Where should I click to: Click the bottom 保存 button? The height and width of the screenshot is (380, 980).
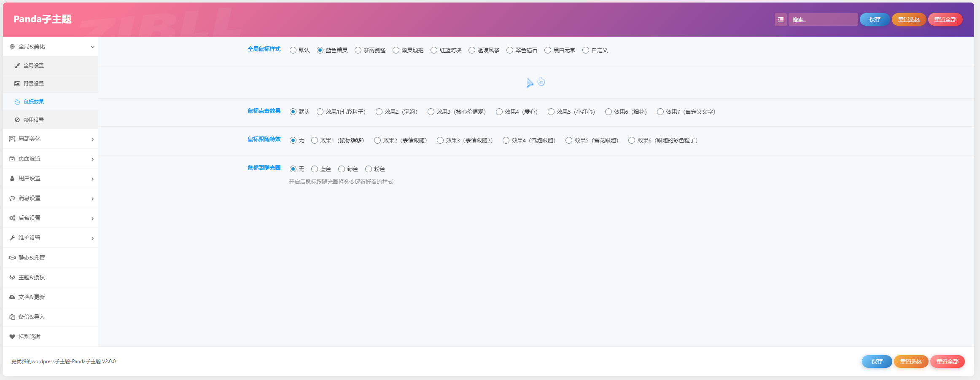click(x=877, y=361)
